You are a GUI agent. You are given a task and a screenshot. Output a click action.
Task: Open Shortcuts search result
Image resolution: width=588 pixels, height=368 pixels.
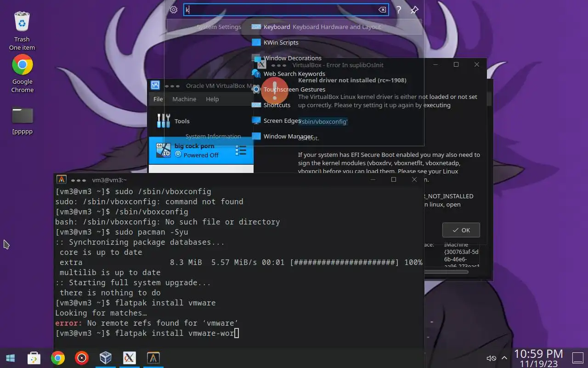[x=277, y=105]
